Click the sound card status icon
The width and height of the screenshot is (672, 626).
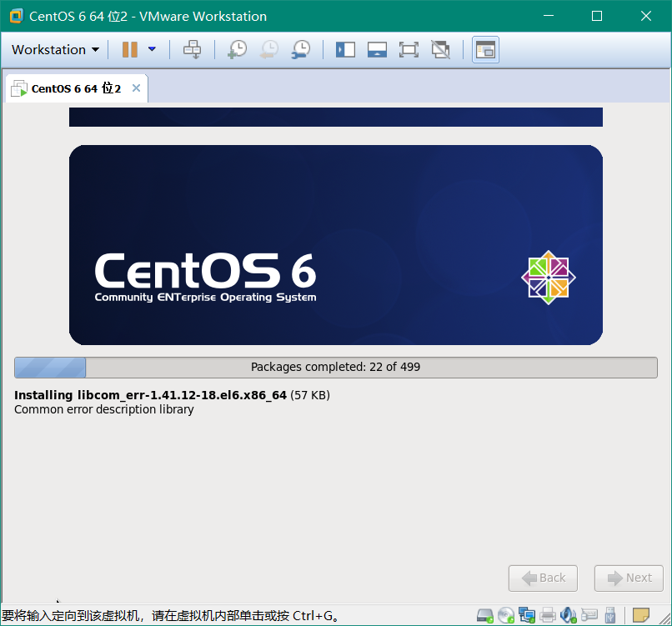click(569, 616)
